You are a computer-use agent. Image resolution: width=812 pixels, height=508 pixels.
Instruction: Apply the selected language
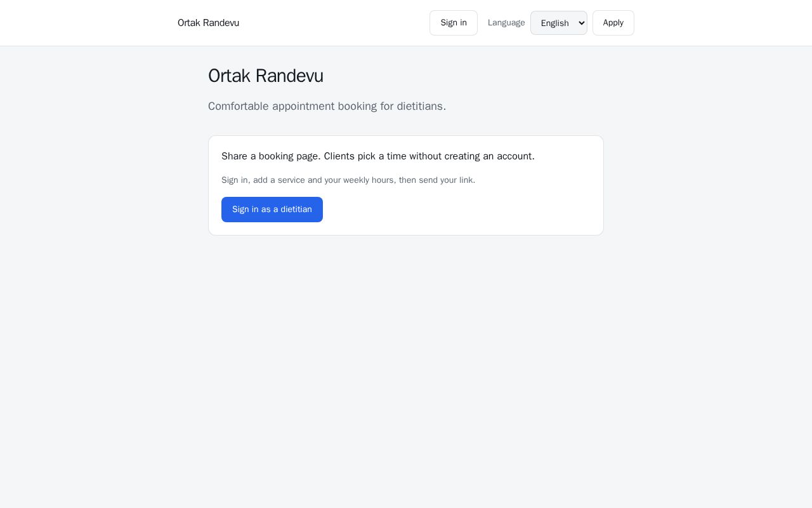pos(613,23)
